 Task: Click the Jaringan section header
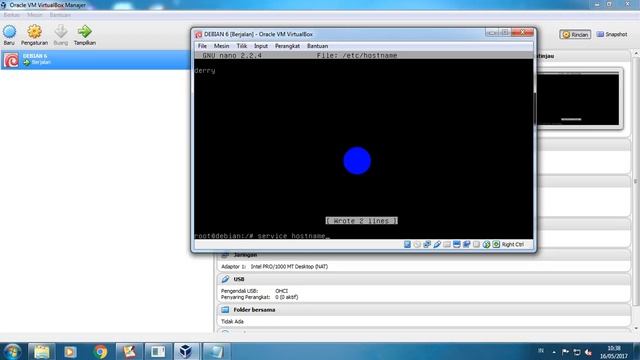[x=424, y=255]
